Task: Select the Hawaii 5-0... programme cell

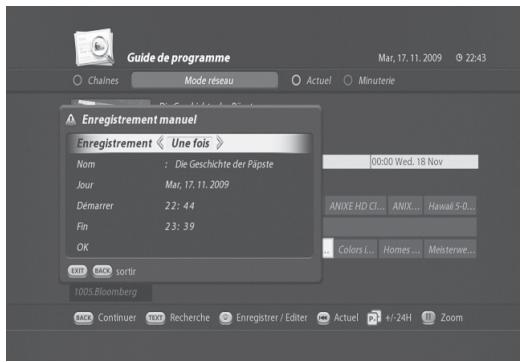Action: point(450,206)
